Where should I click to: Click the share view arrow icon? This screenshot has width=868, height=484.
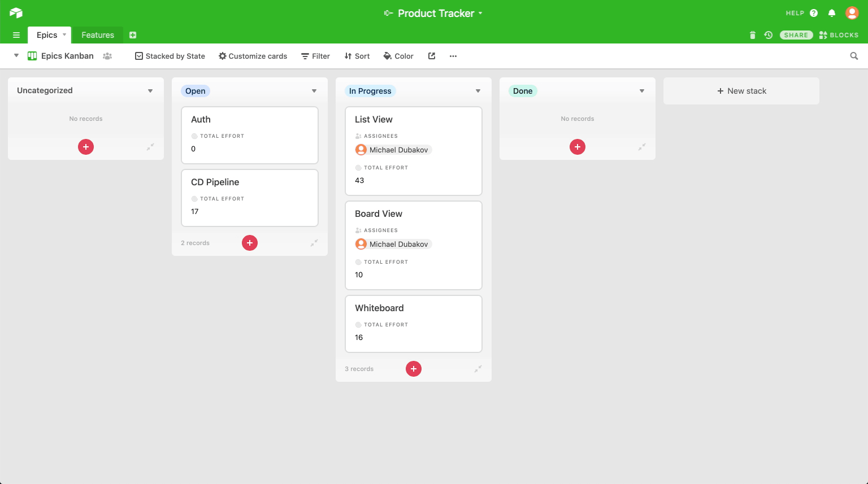432,56
